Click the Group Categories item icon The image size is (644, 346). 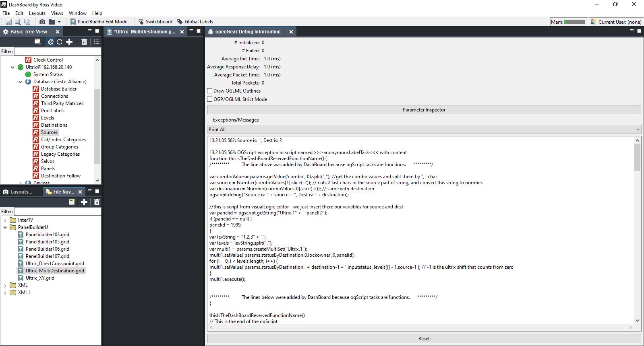36,147
